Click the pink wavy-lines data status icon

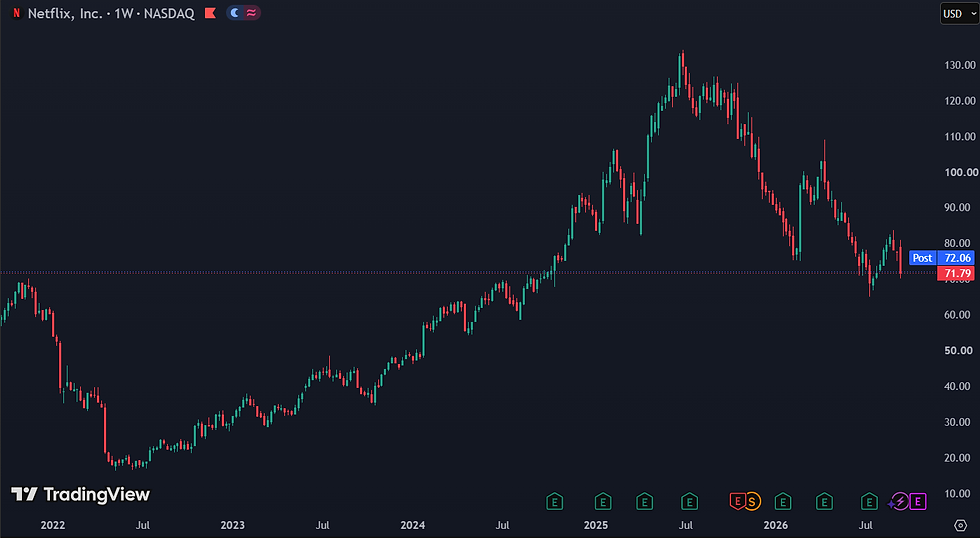point(251,13)
